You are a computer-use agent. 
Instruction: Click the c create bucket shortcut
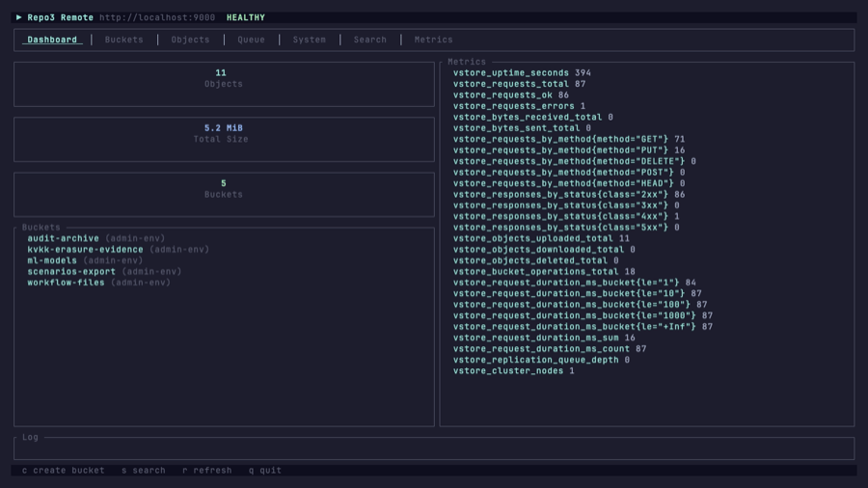pyautogui.click(x=63, y=471)
